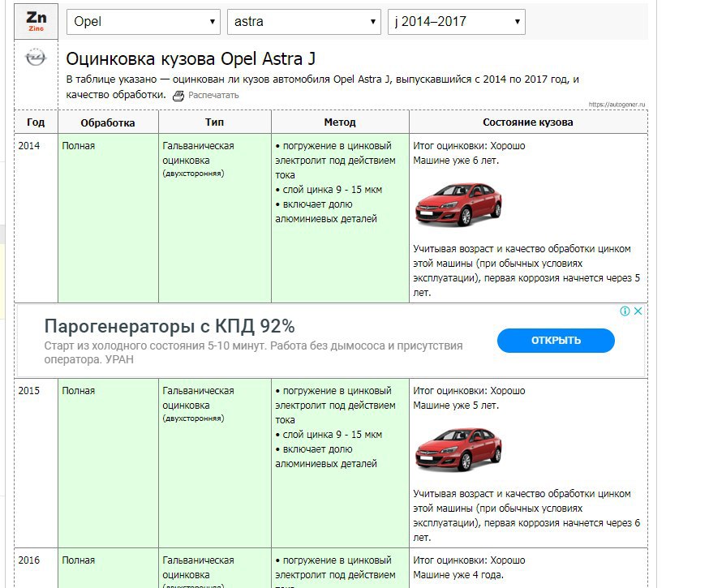
Task: Open the ad info icon
Action: pos(625,311)
